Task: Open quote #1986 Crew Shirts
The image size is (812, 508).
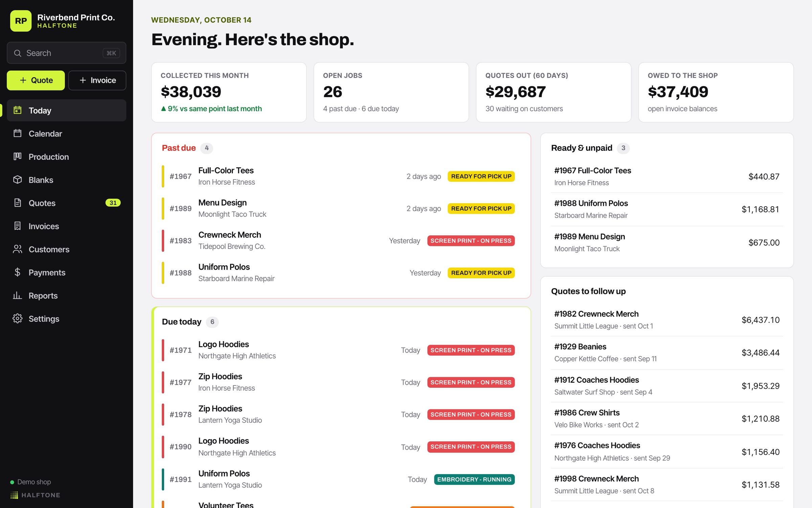Action: (667, 419)
